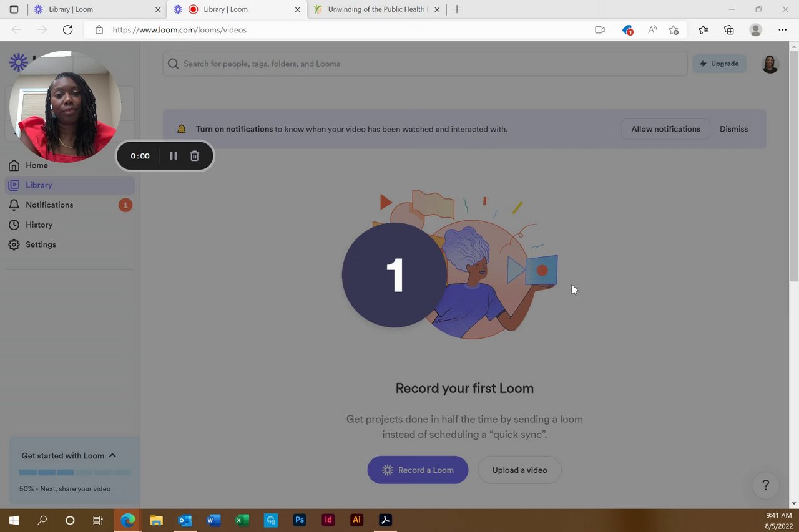Click the browser back arrow
The height and width of the screenshot is (532, 799).
coord(16,29)
